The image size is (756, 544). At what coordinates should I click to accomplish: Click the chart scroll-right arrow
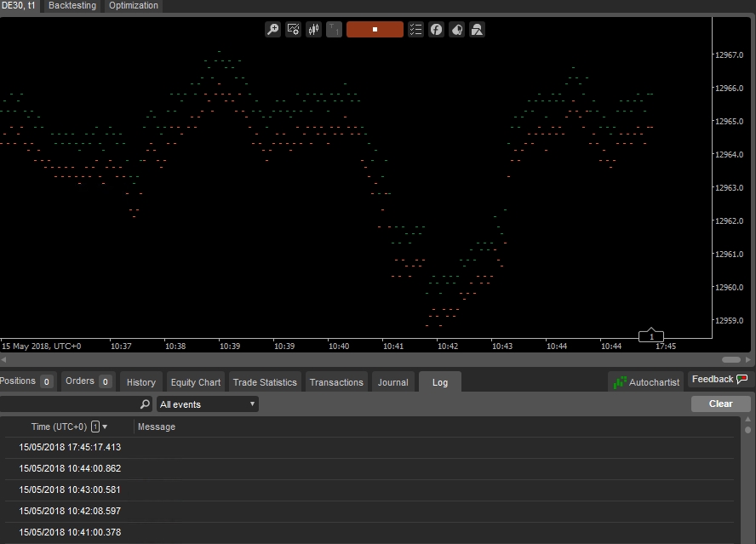pyautogui.click(x=747, y=359)
